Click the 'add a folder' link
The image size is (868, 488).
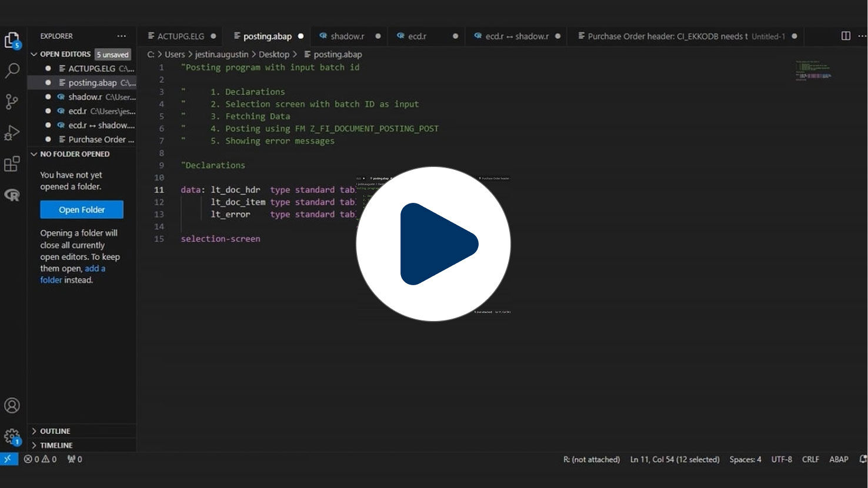tap(73, 274)
